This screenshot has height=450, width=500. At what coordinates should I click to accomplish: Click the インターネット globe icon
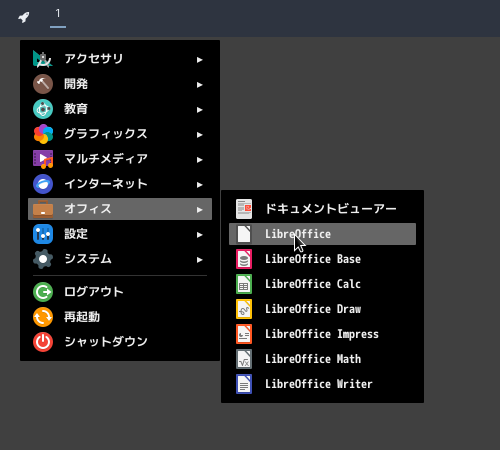43,184
